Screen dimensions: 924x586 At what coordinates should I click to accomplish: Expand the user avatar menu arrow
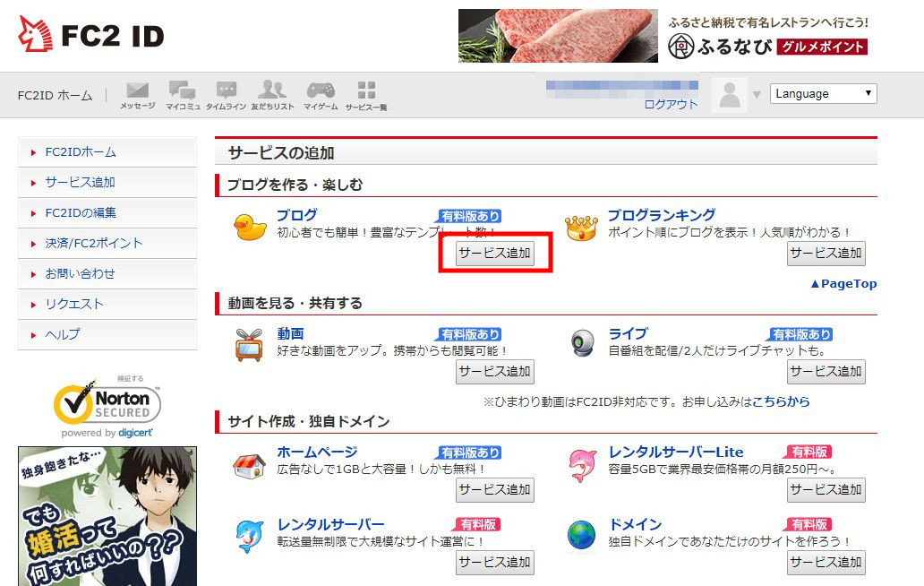[757, 94]
